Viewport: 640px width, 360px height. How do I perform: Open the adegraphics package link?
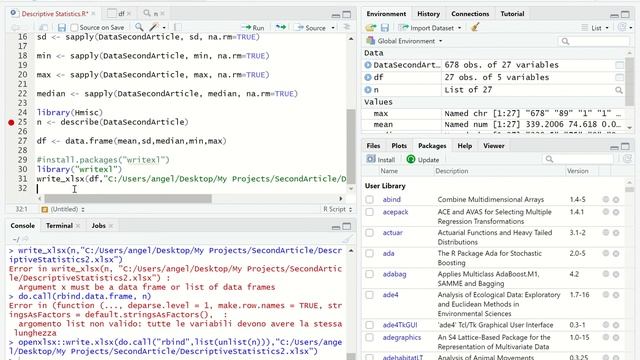(402, 338)
